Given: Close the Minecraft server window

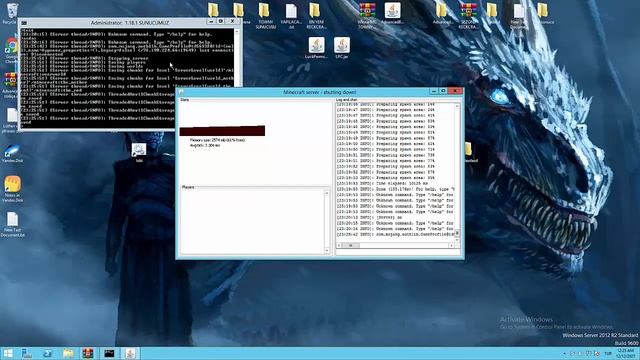Looking at the screenshot, I should pos(455,91).
